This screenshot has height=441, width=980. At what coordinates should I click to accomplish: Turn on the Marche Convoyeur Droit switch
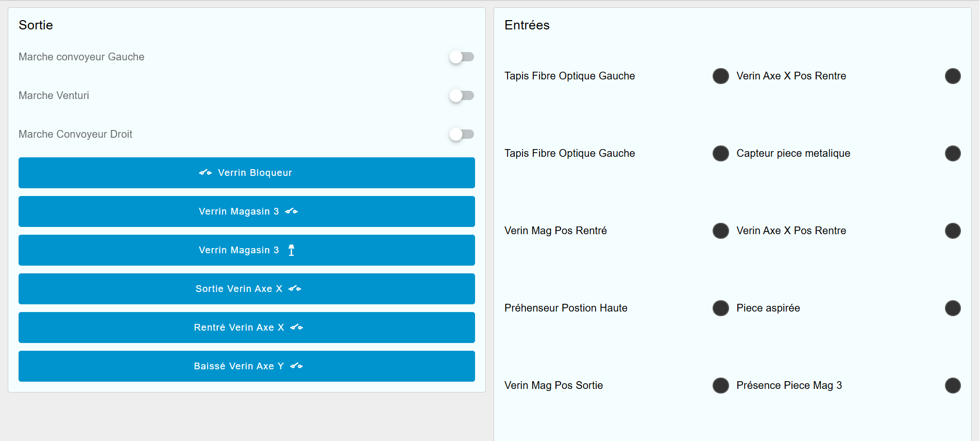(461, 134)
